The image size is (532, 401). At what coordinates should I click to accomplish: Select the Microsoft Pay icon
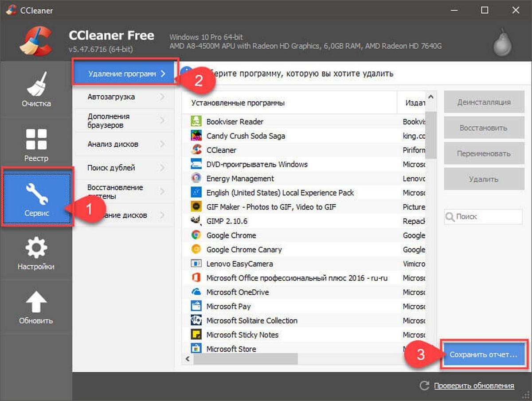coord(196,306)
